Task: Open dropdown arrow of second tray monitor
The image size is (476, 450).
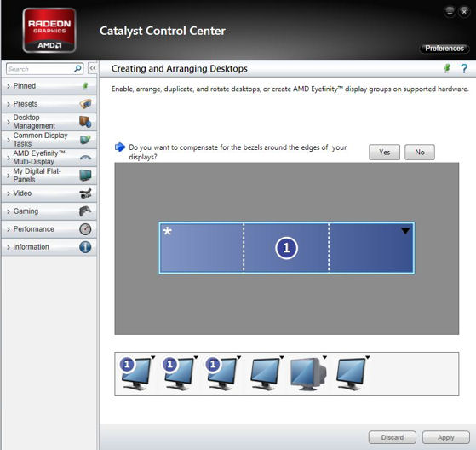Action: (196, 357)
